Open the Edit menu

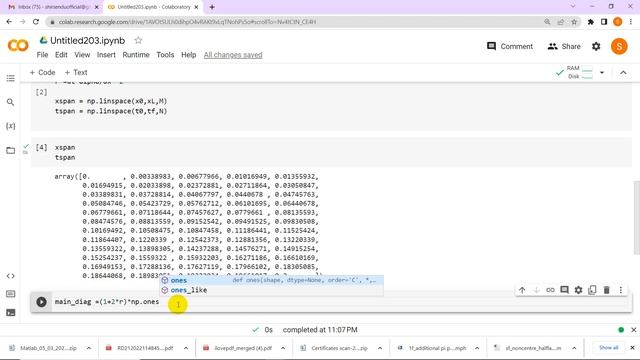(x=61, y=55)
